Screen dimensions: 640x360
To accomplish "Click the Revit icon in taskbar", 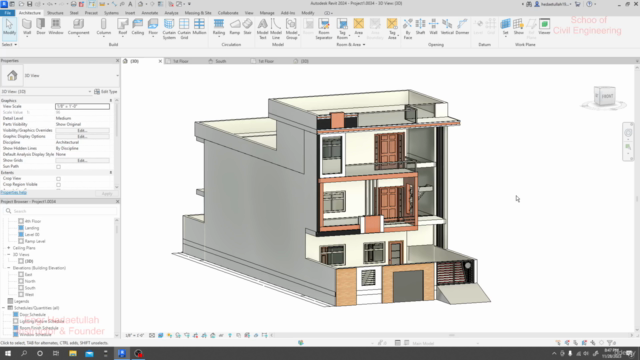I will [x=122, y=353].
